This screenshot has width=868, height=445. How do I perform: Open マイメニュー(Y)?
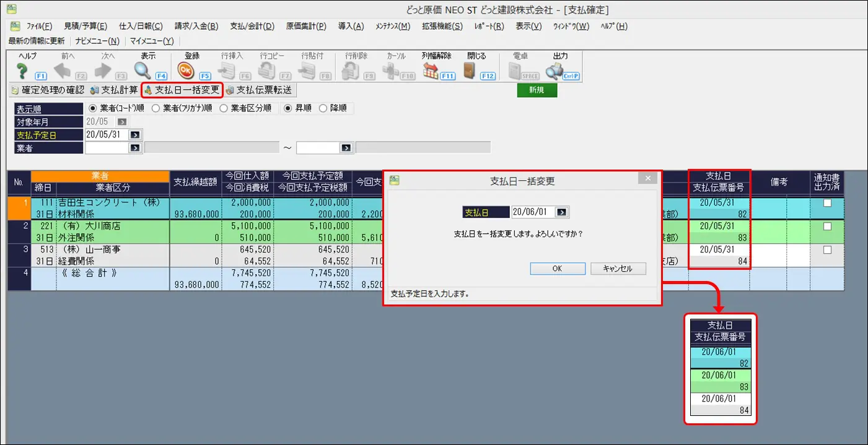pyautogui.click(x=152, y=41)
